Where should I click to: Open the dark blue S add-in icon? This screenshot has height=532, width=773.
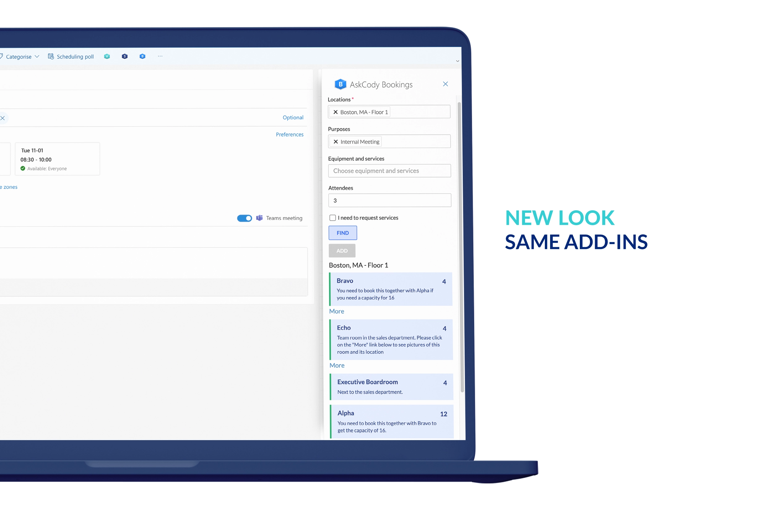(124, 56)
